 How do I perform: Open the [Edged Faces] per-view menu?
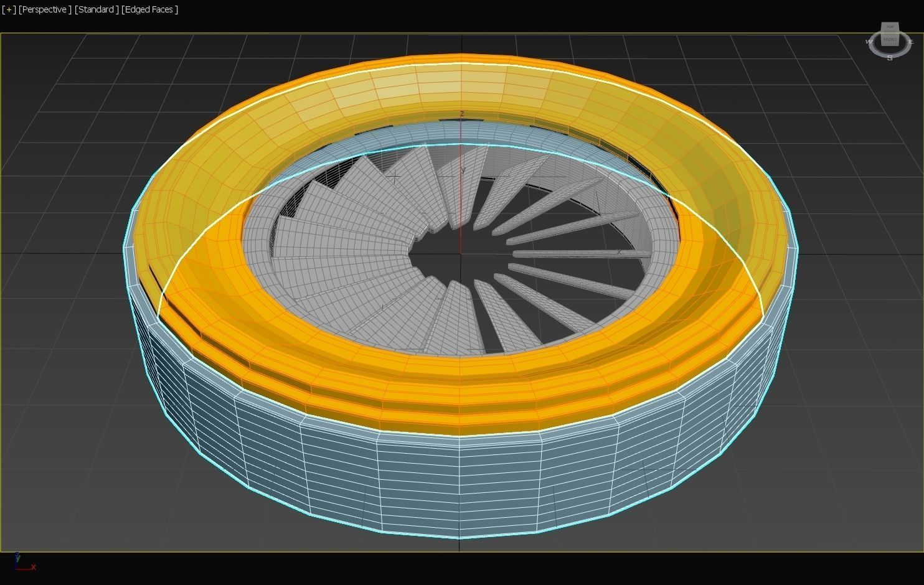click(x=149, y=9)
